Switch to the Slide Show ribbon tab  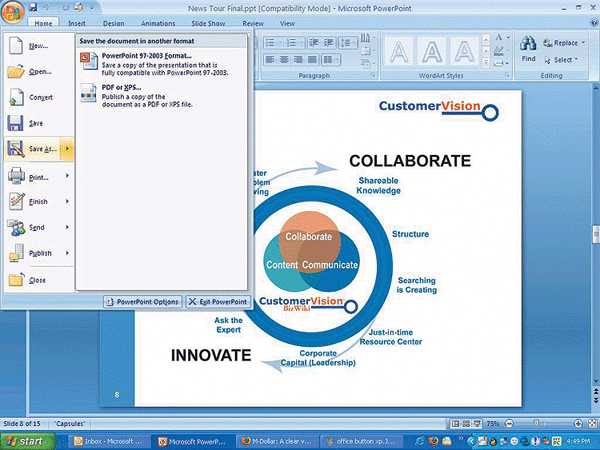(x=208, y=23)
